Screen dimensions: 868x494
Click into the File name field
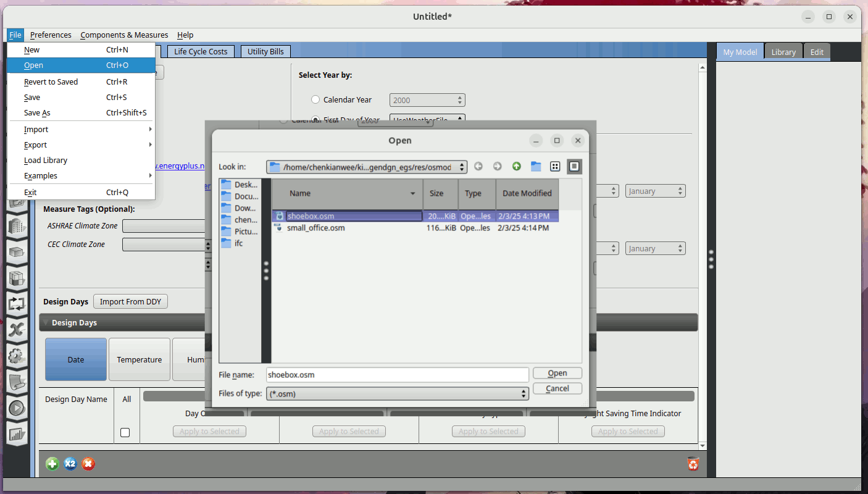click(397, 375)
